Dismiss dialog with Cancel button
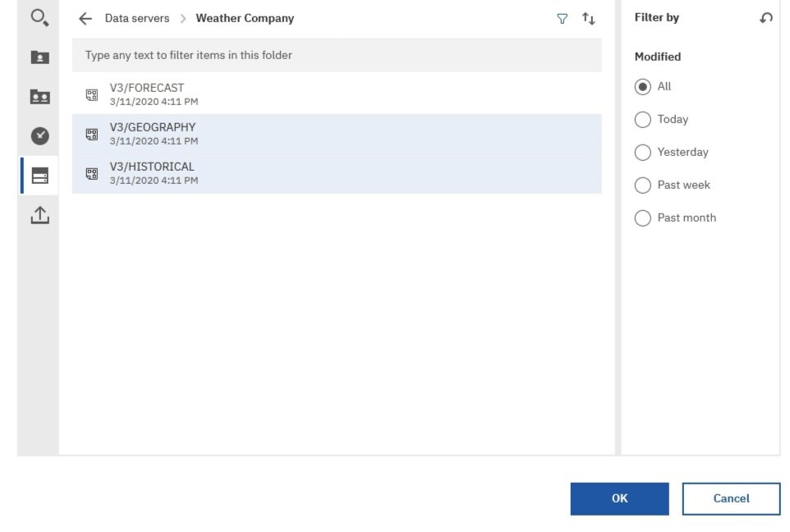Viewport: 790px width, 532px height. [731, 499]
